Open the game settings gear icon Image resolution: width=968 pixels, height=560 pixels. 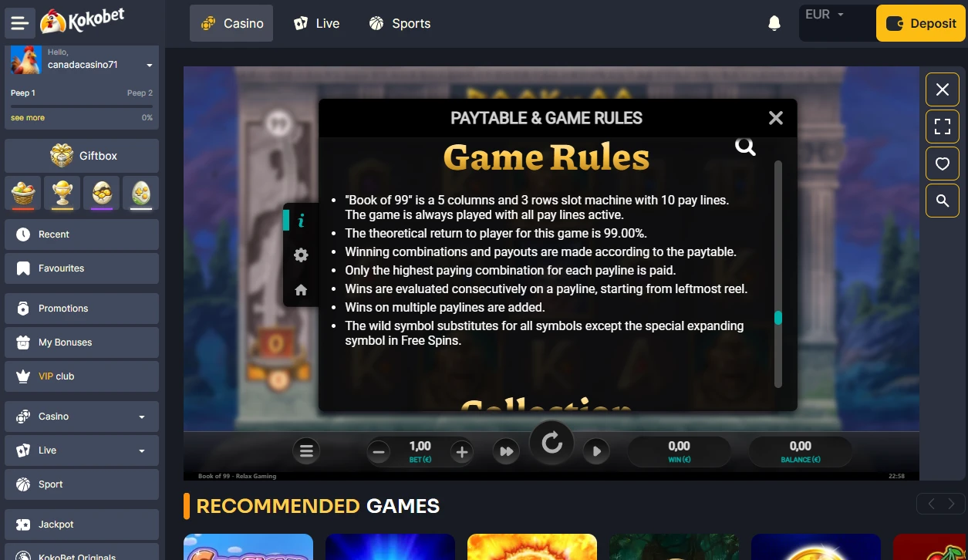(301, 255)
